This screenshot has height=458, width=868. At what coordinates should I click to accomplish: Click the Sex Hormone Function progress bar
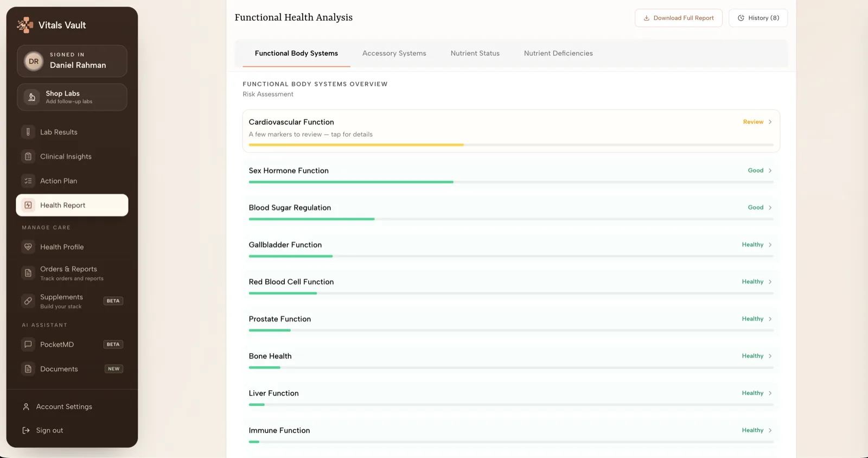[x=511, y=182]
